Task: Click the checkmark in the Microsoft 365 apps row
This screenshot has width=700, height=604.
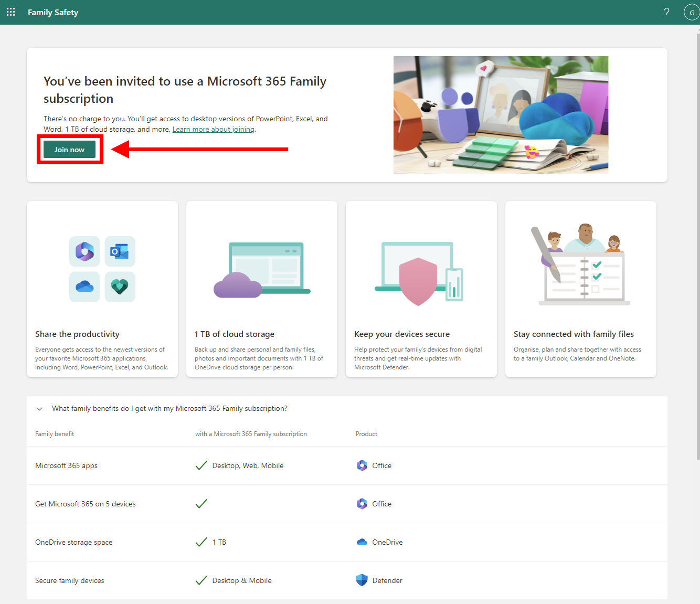Action: (201, 465)
